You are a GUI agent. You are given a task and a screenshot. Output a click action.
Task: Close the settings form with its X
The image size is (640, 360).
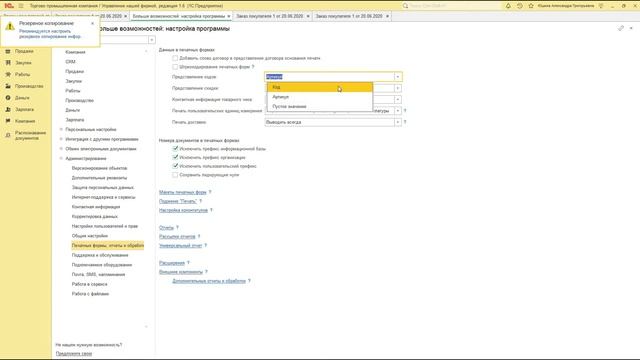click(x=631, y=28)
